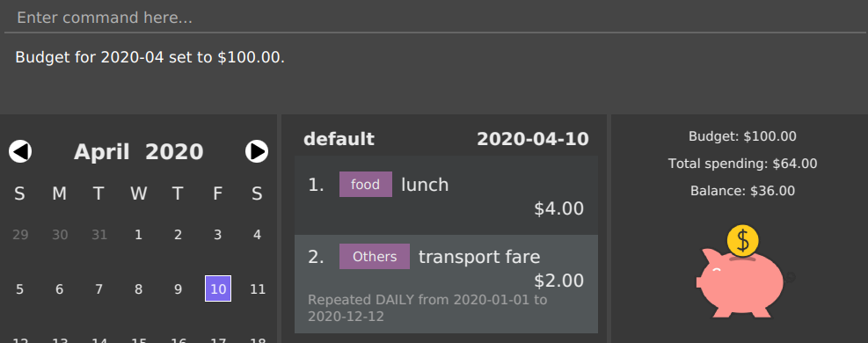Click greyed-out date 29 from March
This screenshot has height=343, width=868.
tap(20, 235)
